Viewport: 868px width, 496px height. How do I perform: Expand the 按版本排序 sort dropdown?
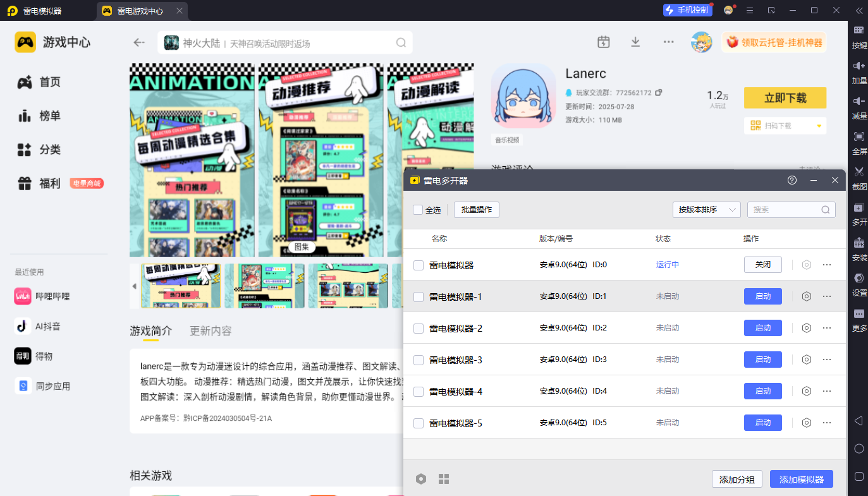tap(706, 210)
